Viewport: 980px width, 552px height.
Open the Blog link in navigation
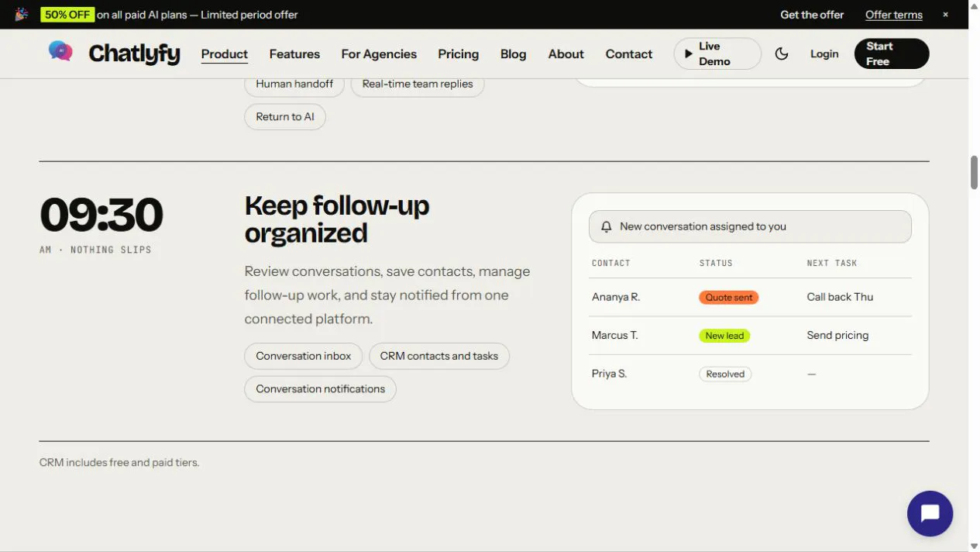[513, 53]
